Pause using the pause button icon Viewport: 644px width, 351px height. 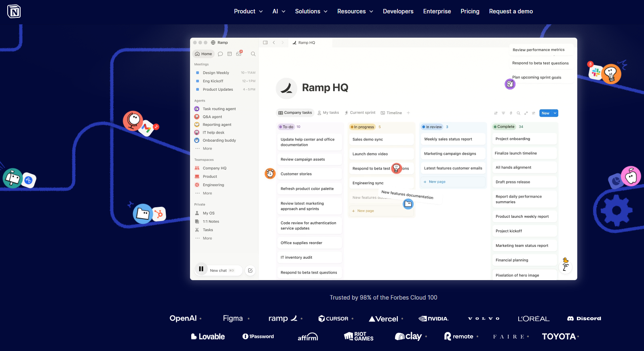201,269
